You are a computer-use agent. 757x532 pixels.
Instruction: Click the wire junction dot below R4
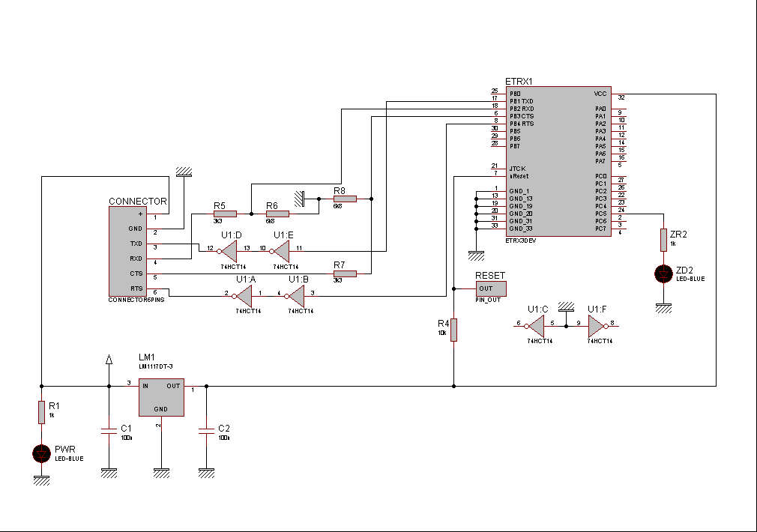tap(453, 386)
